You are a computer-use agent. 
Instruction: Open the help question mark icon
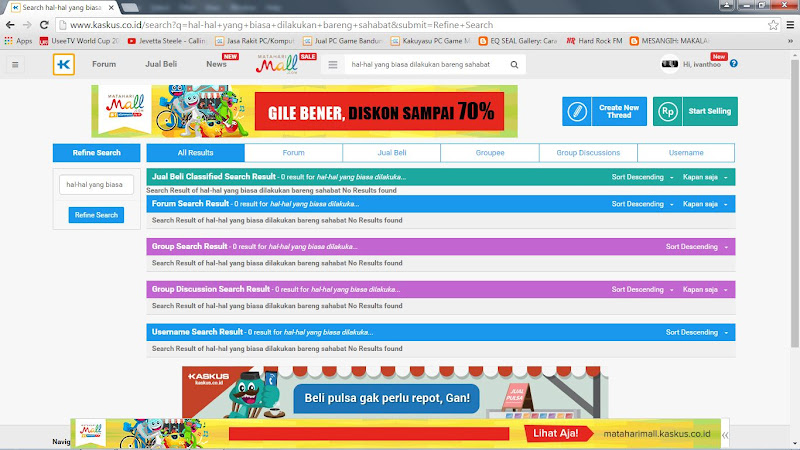point(734,64)
